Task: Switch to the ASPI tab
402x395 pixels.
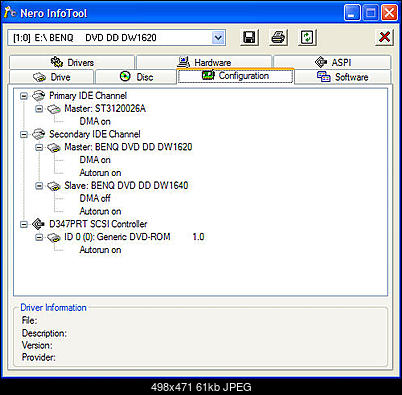Action: point(332,62)
